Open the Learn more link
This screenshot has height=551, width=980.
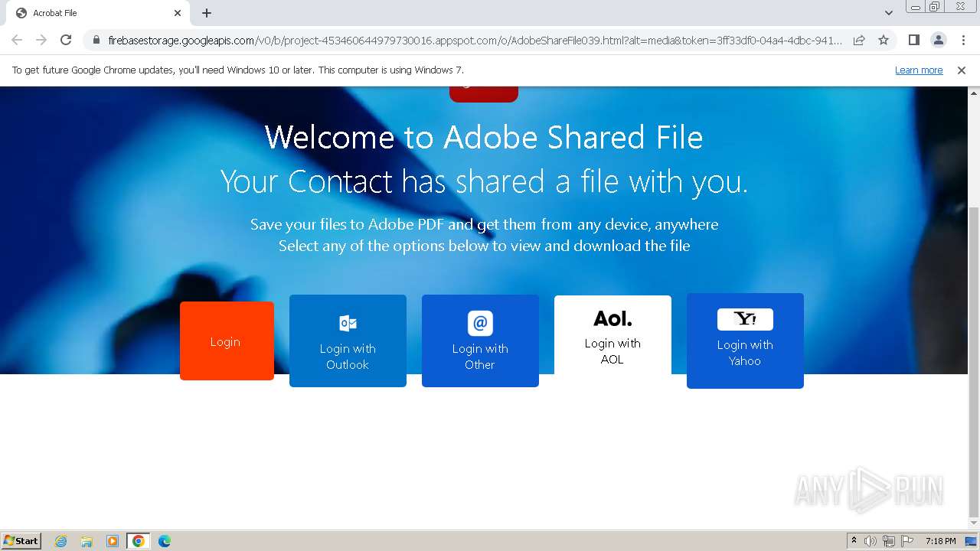point(919,70)
